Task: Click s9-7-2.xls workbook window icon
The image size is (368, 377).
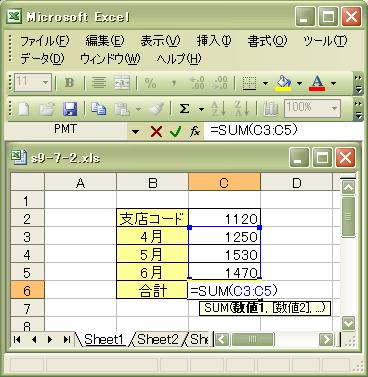Action: pos(19,157)
